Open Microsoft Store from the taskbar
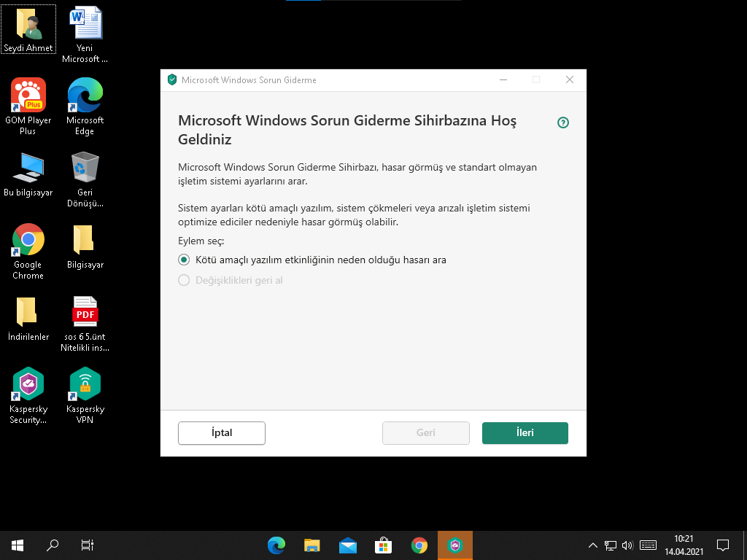Image resolution: width=747 pixels, height=560 pixels. (x=384, y=545)
